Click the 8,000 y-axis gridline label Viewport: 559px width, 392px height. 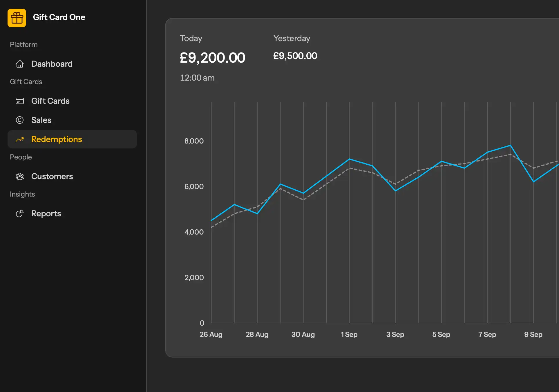click(x=194, y=141)
